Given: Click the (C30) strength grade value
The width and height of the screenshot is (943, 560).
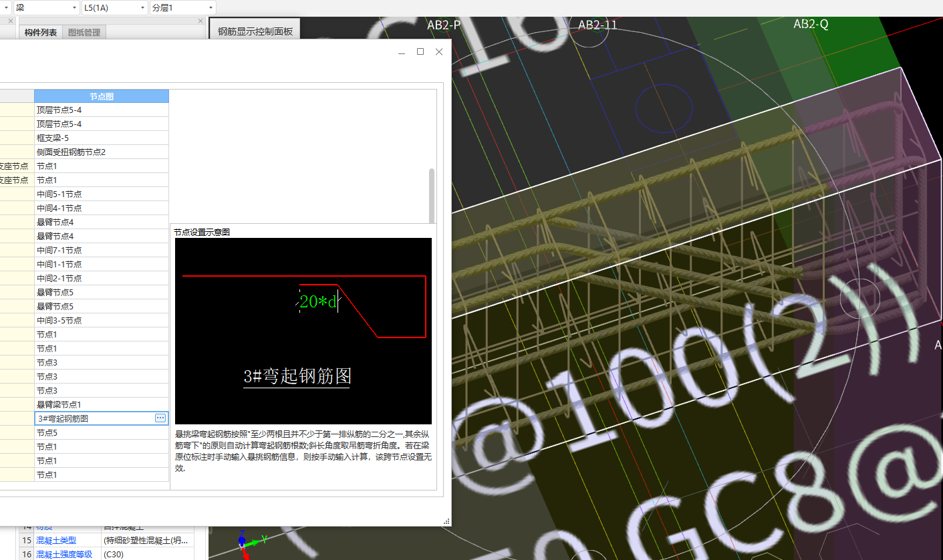Looking at the screenshot, I should point(114,554).
